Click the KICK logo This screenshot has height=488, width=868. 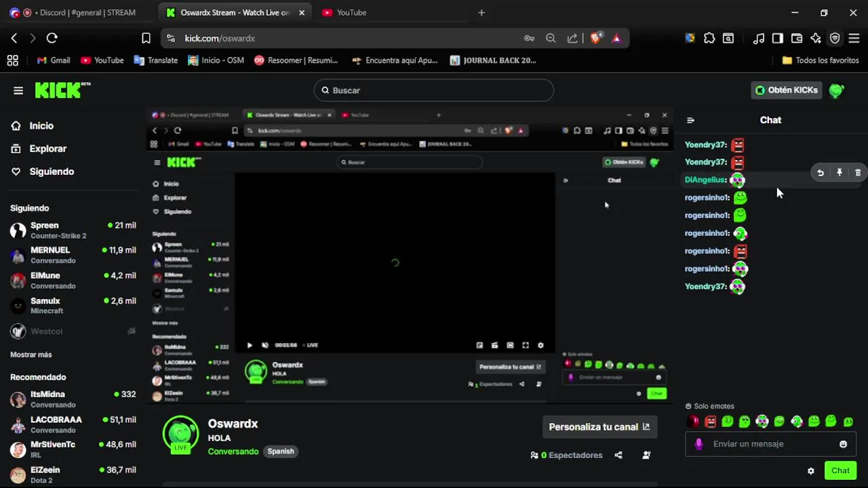tap(62, 90)
